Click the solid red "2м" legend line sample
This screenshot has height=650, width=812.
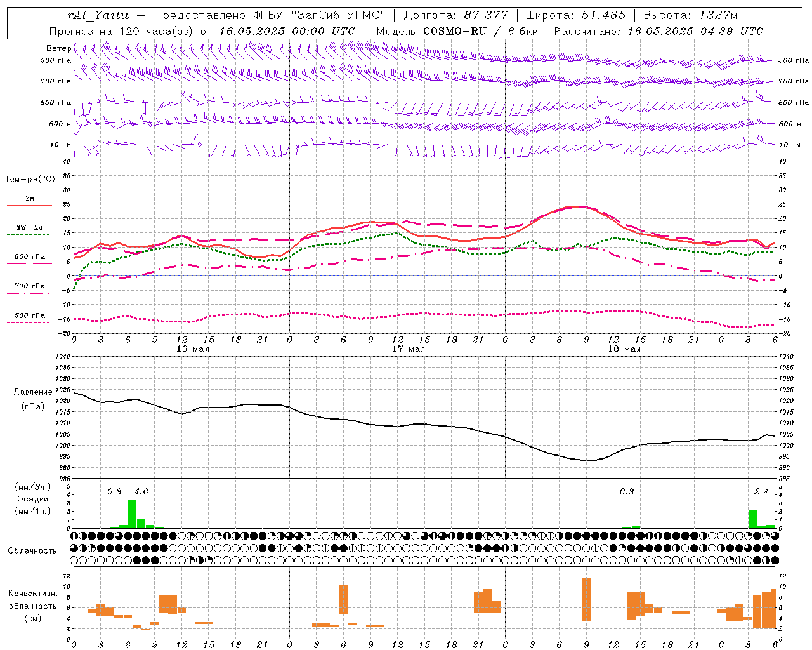coord(29,206)
